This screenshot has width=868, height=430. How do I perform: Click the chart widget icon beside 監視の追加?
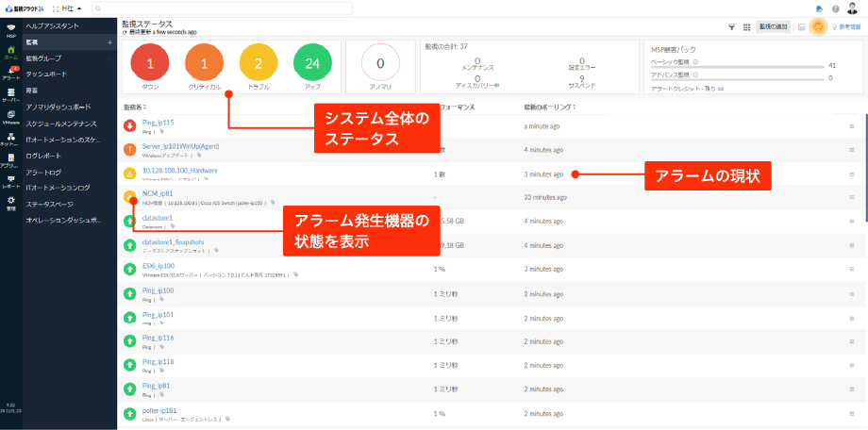(801, 26)
